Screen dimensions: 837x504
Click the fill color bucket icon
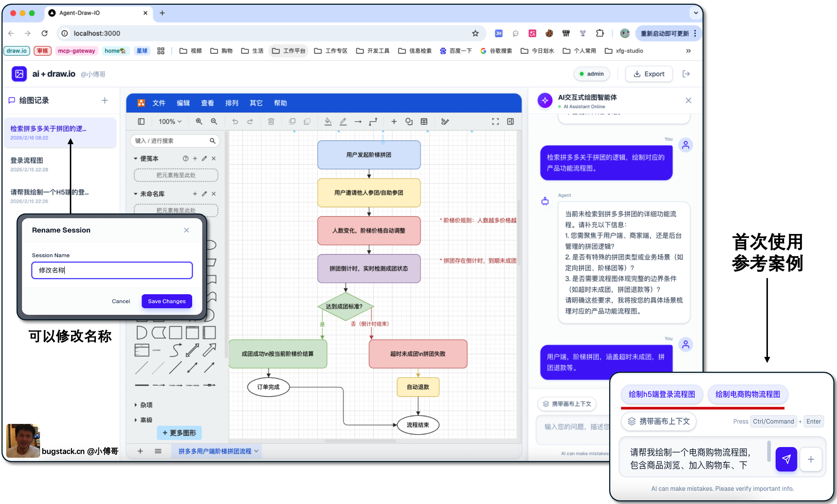pos(328,122)
